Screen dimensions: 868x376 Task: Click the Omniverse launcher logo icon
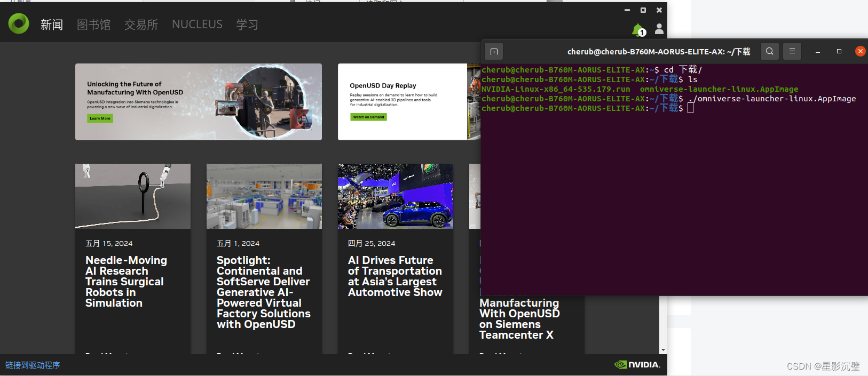tap(19, 23)
